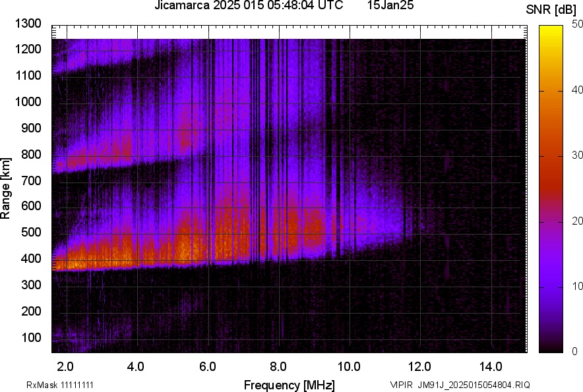Click the 15Jan25 date label

pyautogui.click(x=390, y=6)
